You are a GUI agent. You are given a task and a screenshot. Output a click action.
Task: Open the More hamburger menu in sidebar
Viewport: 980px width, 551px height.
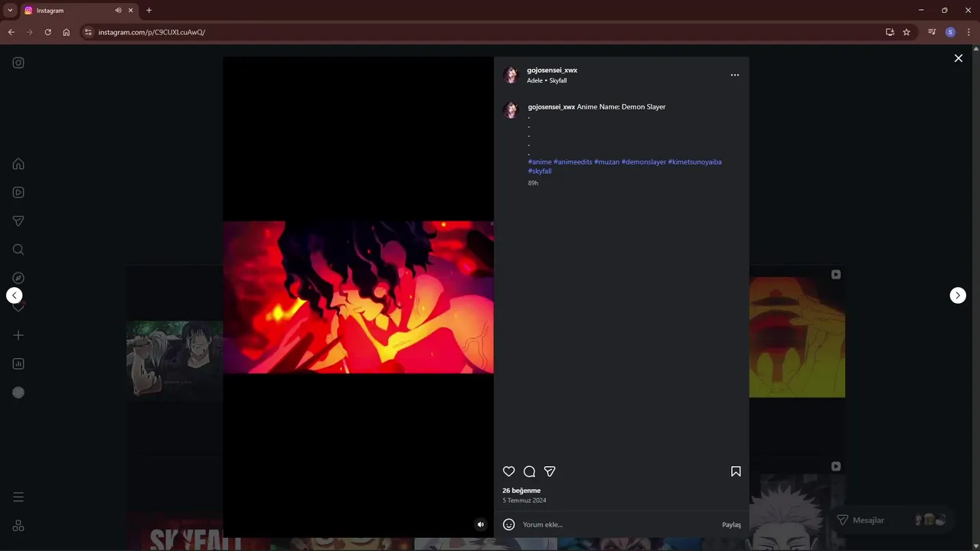(18, 497)
